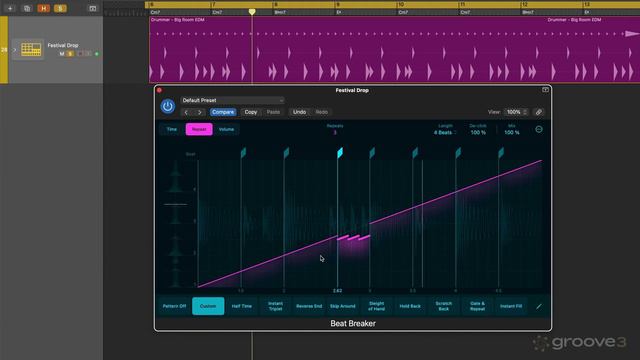Select the first slice marker flag

point(243,153)
